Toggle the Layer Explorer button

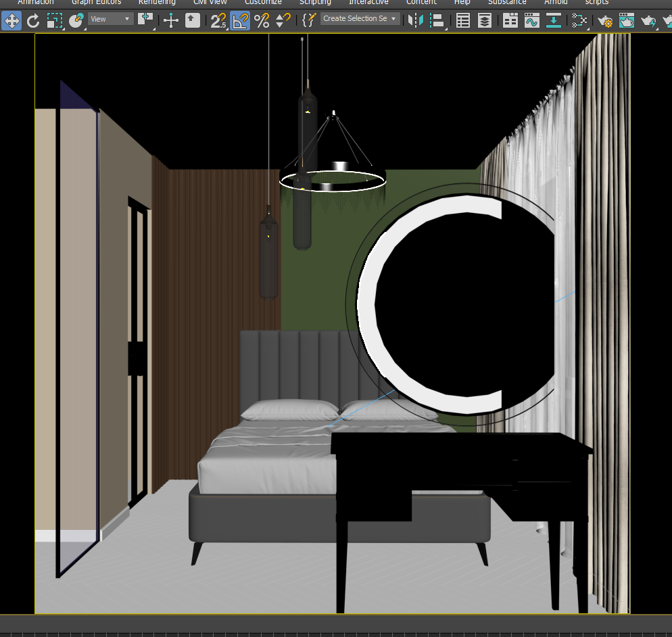pos(484,20)
